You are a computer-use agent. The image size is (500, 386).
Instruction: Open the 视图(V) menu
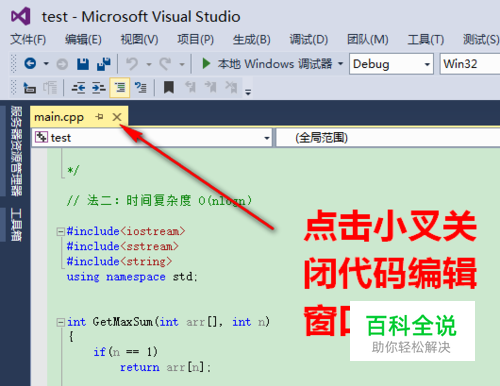(139, 40)
